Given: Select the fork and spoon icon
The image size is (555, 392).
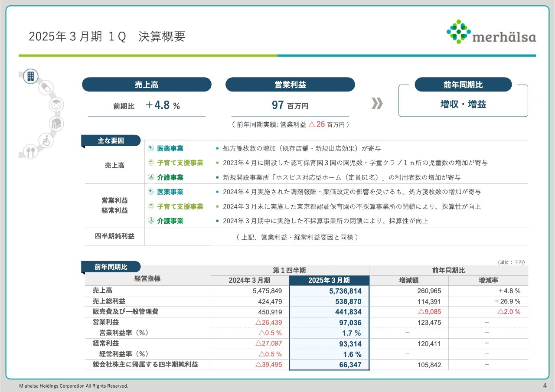Looking at the screenshot, I should pyautogui.click(x=31, y=152).
